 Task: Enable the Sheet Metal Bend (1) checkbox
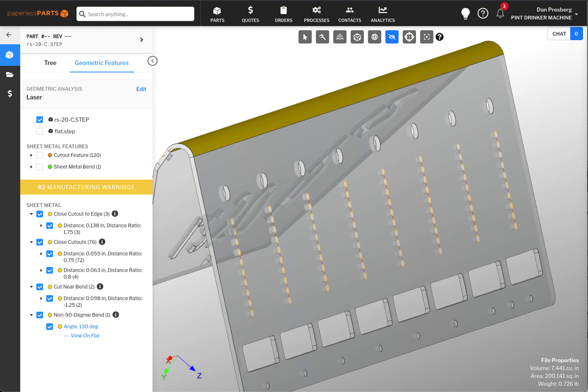coord(40,167)
